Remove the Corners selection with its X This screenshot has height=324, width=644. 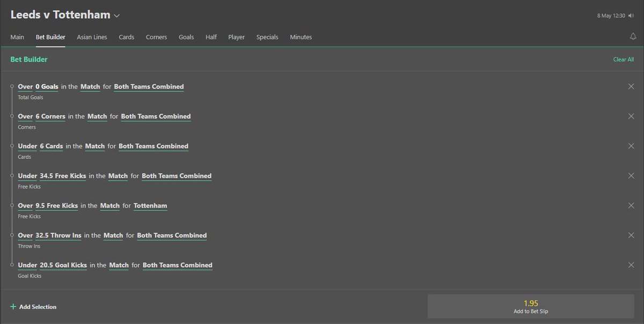(631, 116)
